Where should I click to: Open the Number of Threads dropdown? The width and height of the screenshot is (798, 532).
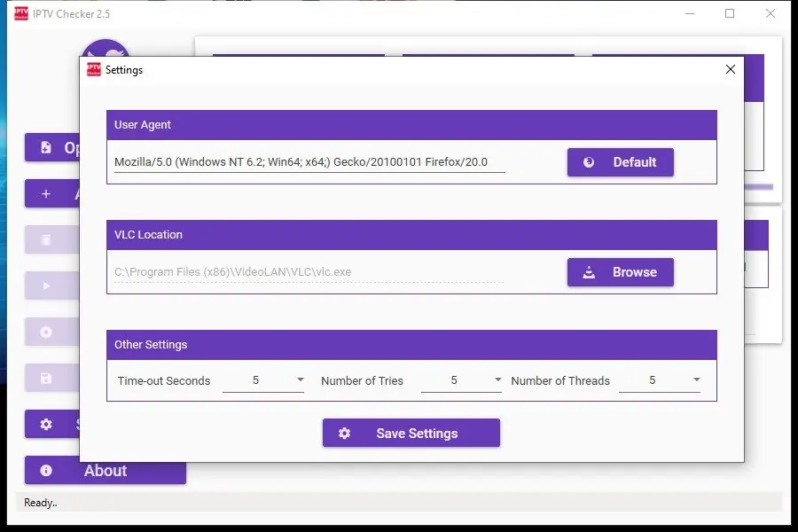660,380
